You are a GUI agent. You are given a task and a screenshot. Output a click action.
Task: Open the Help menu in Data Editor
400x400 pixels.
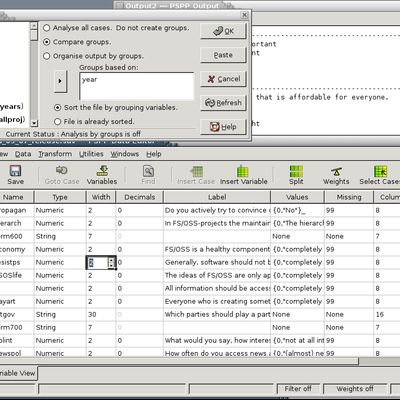pos(154,154)
